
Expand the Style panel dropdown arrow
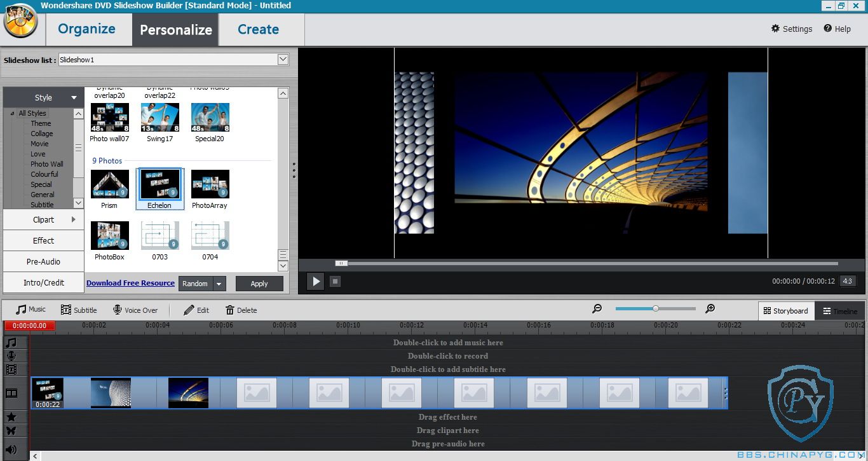click(x=74, y=97)
